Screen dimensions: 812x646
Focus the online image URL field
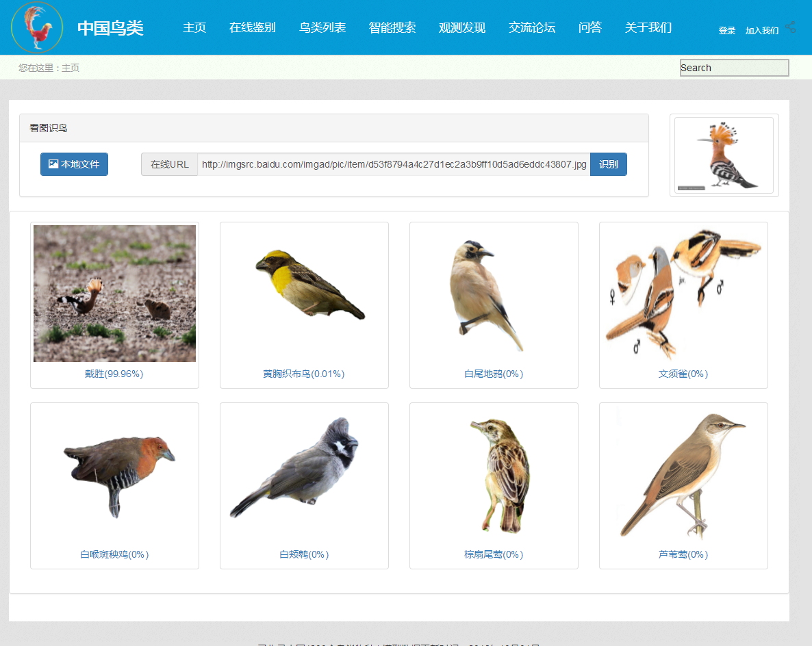pos(394,164)
